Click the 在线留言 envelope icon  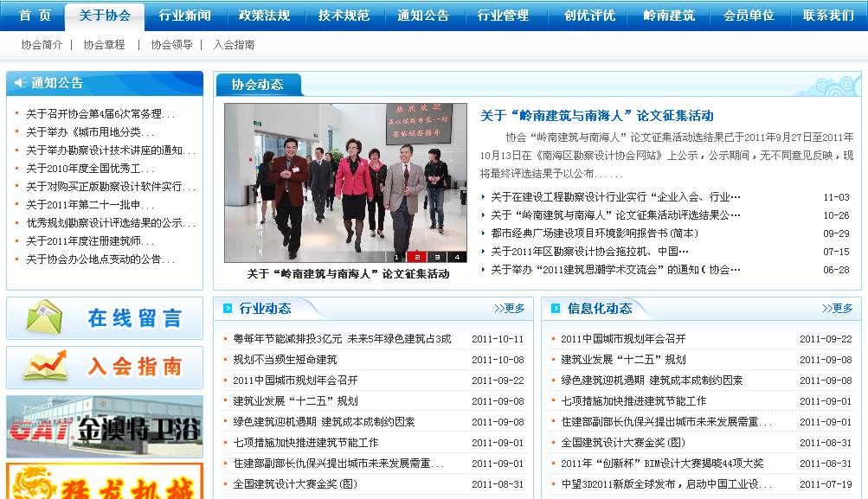[44, 317]
